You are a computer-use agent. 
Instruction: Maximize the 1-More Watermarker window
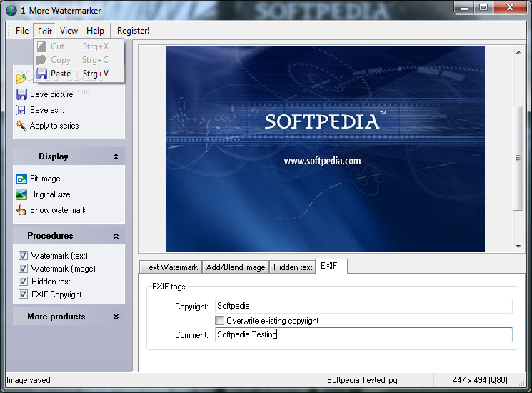(x=483, y=7)
